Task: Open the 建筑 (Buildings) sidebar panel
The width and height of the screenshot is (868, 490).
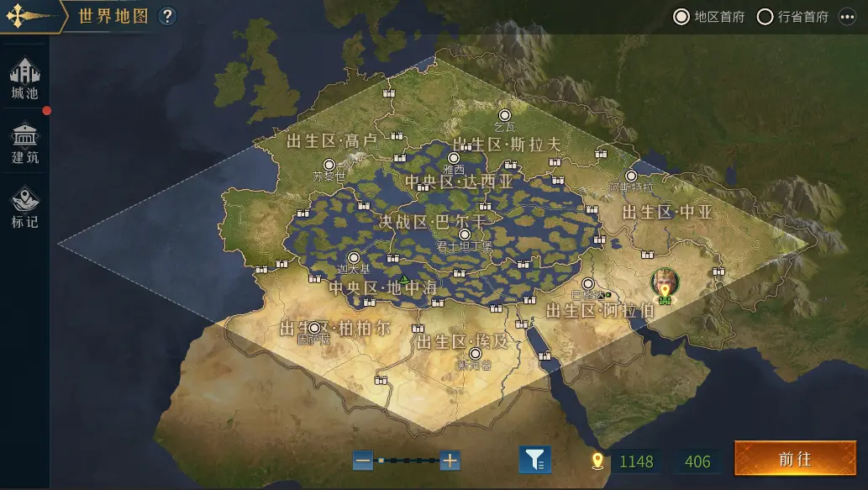Action: tap(24, 142)
